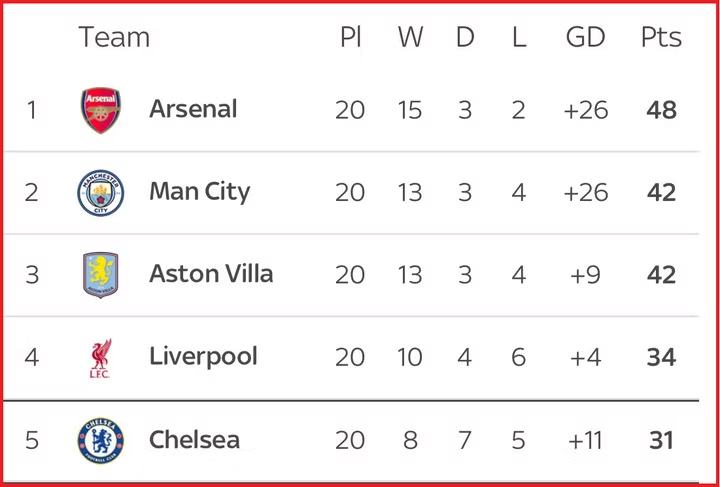Click Arsenal's 48 points value
The width and height of the screenshot is (720, 487).
pos(661,110)
